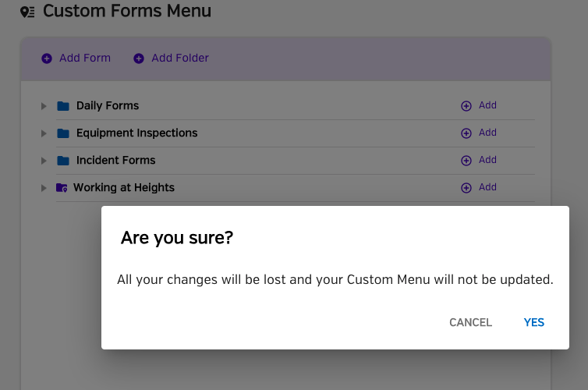This screenshot has width=588, height=390.
Task: Click the Add Folder link
Action: coord(180,58)
